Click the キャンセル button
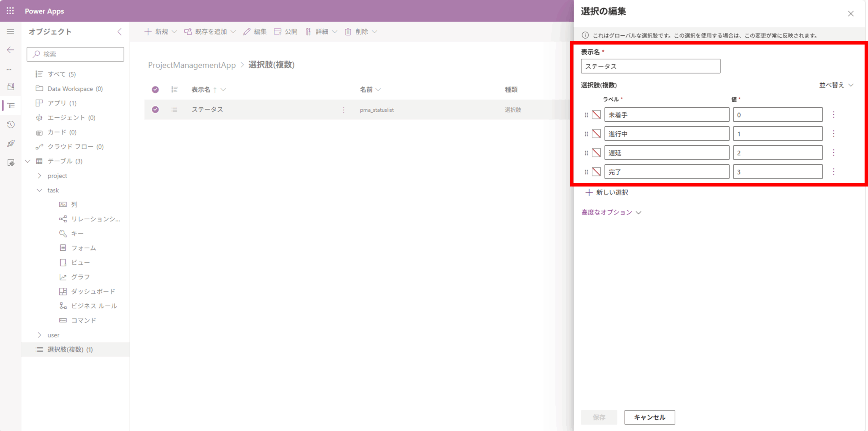 point(649,417)
